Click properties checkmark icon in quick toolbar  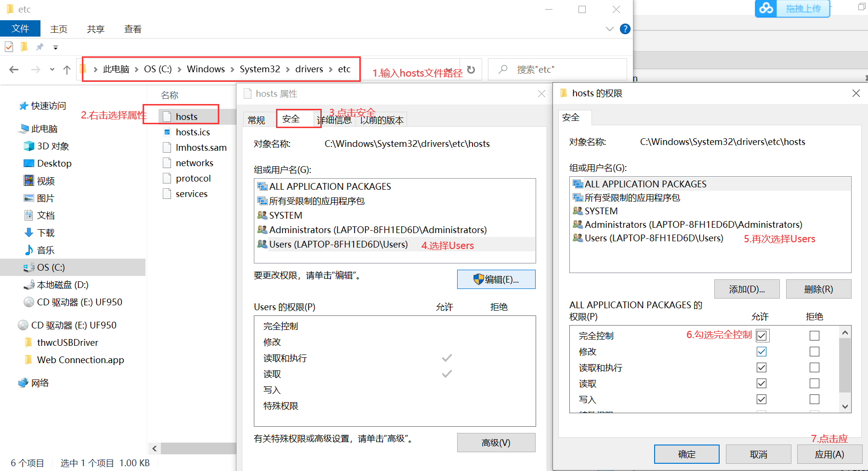9,47
